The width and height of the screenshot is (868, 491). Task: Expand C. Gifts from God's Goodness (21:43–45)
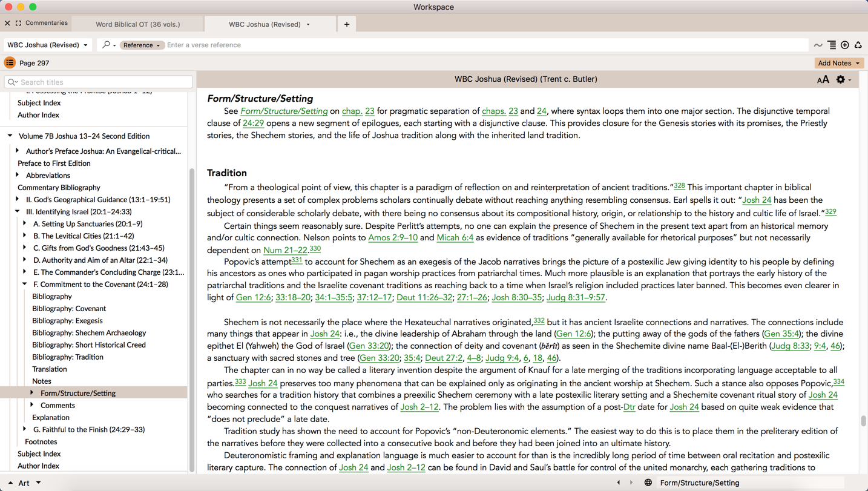click(x=24, y=248)
